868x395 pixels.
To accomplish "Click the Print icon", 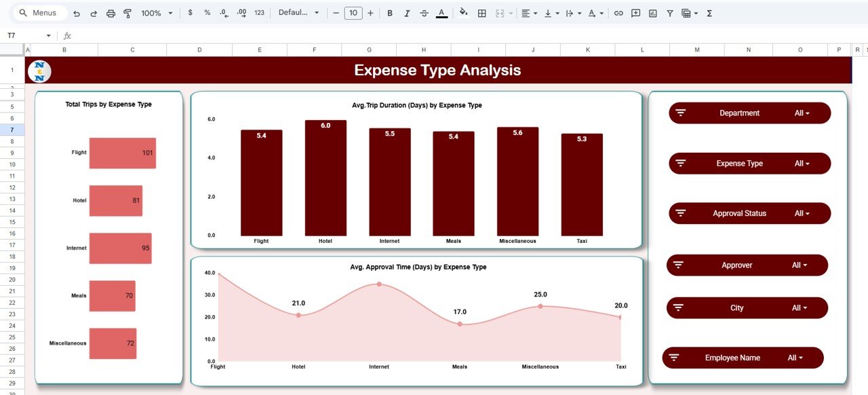I will (x=109, y=12).
